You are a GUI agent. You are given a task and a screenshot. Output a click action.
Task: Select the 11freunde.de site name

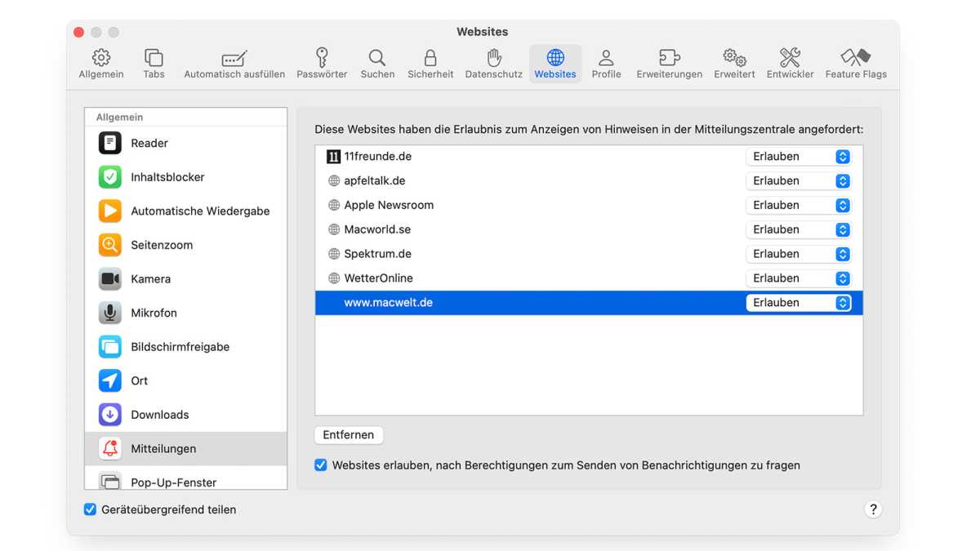click(377, 157)
